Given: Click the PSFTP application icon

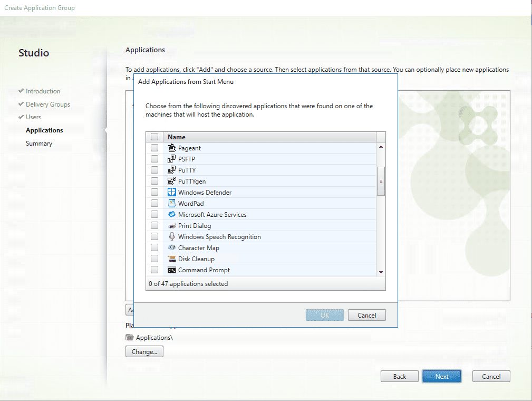Looking at the screenshot, I should [172, 159].
